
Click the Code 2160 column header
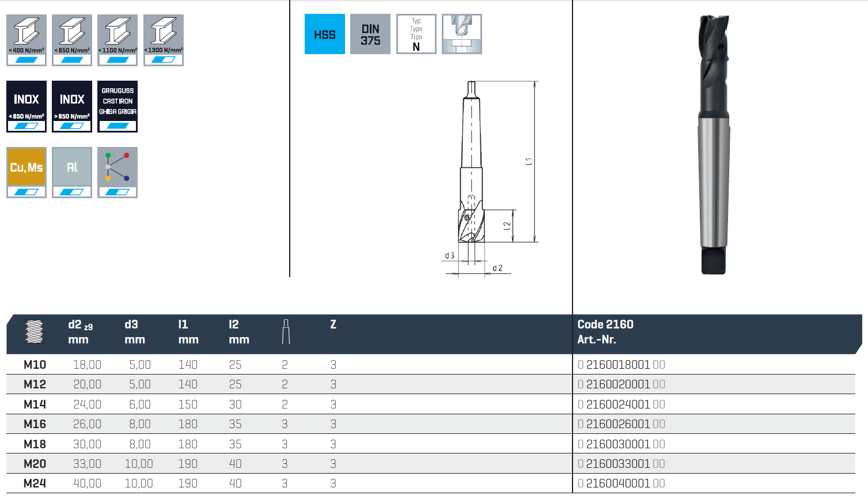[605, 324]
